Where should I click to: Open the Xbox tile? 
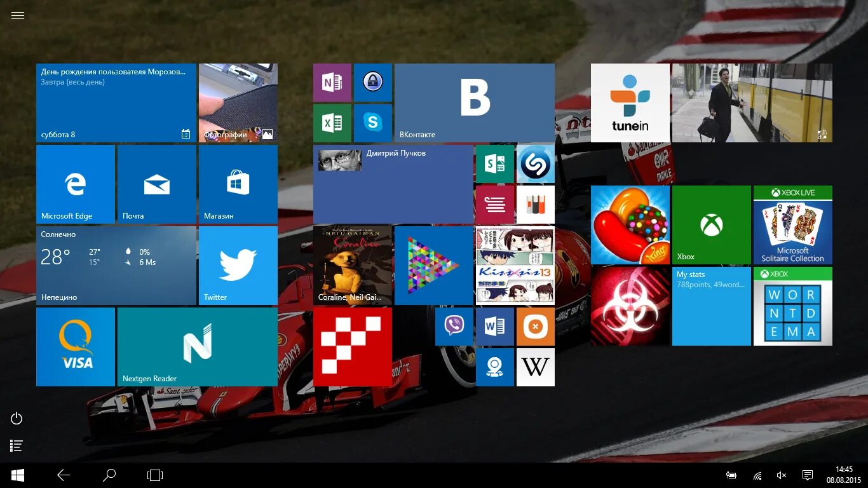(712, 225)
